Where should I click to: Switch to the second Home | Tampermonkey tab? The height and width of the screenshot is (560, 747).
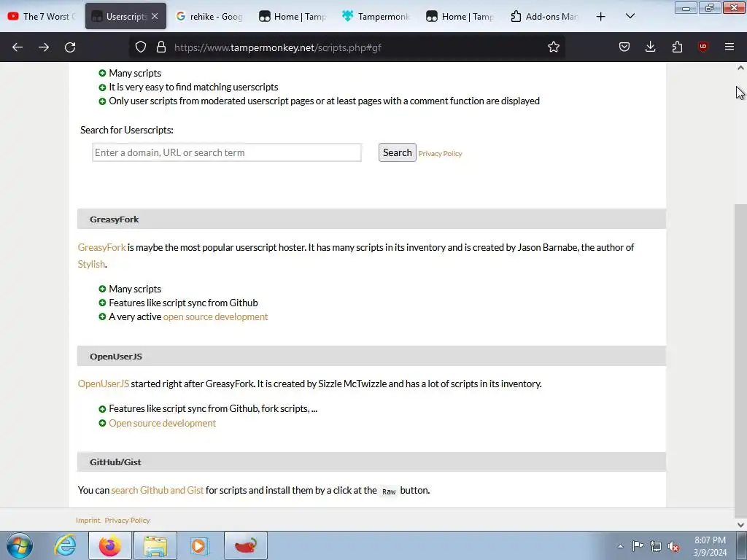coord(460,16)
